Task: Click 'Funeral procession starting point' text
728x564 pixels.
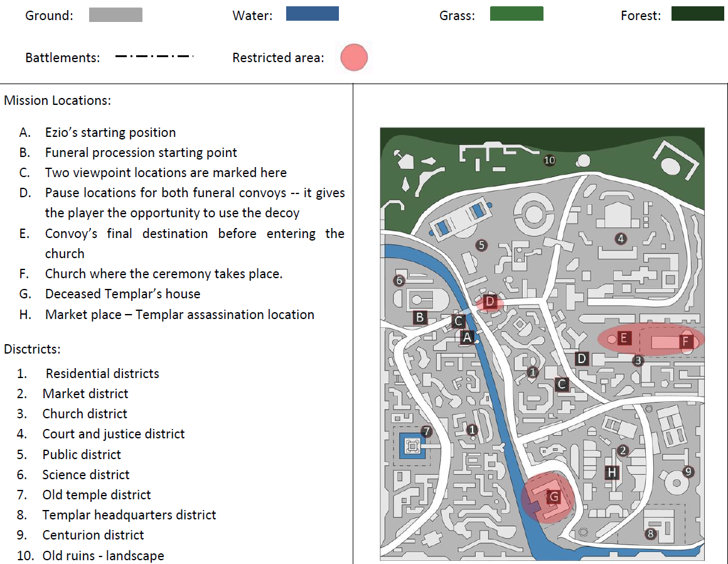Action: [141, 153]
